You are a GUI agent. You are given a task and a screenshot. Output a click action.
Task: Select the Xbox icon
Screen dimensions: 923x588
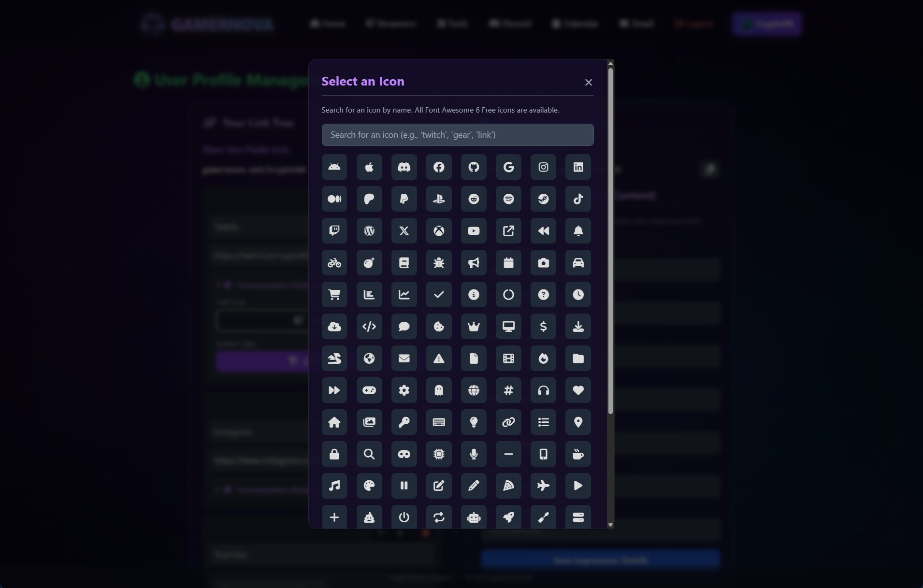pyautogui.click(x=439, y=231)
